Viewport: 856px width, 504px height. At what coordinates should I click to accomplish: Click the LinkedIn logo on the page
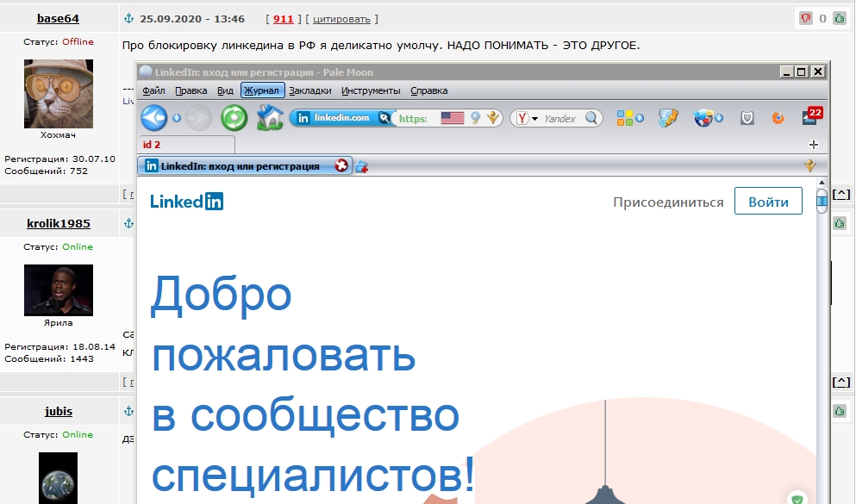pos(187,202)
